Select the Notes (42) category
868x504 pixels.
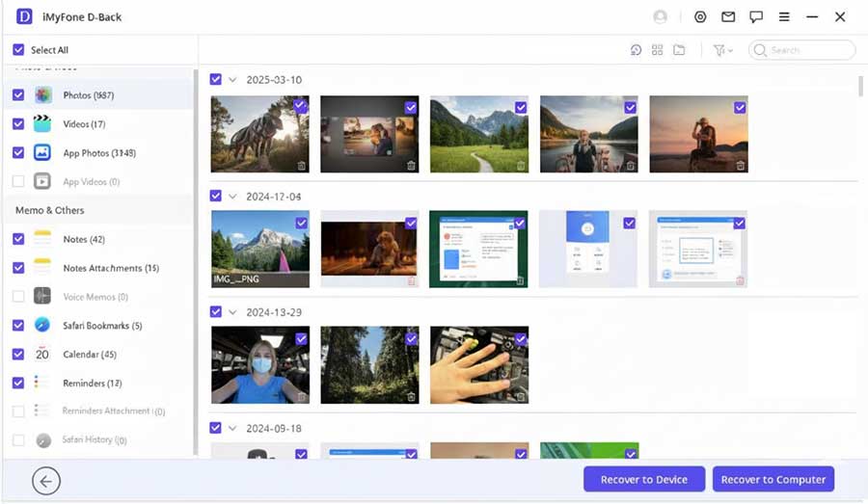click(x=84, y=239)
